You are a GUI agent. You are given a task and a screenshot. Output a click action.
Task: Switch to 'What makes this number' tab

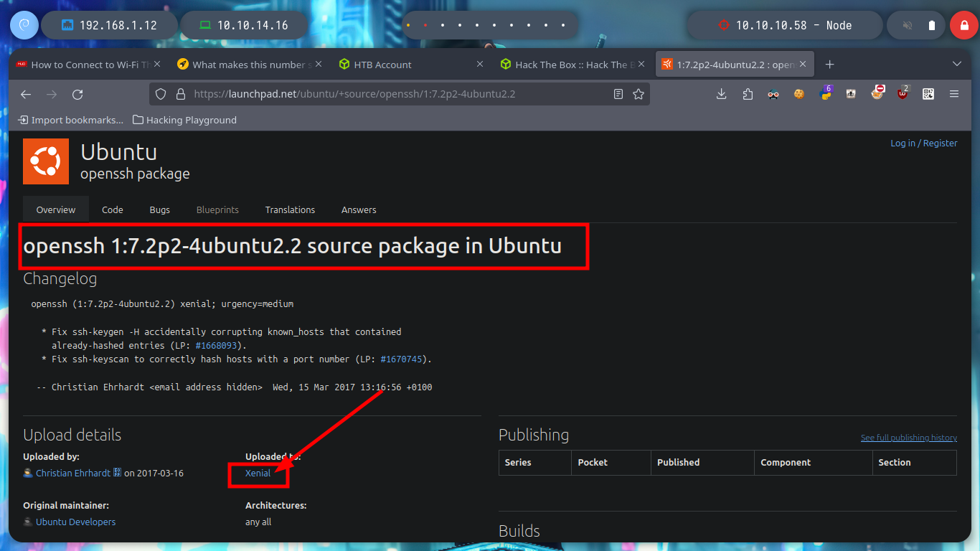coord(251,65)
